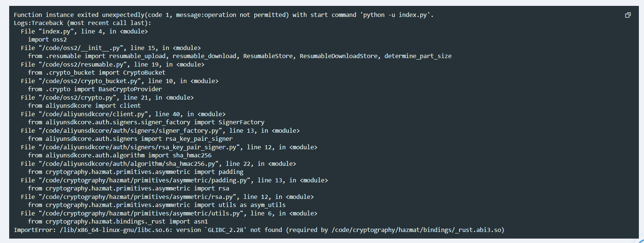This screenshot has width=644, height=243.
Task: Click the 'sha_hmac256' import at line end
Action: tap(192, 155)
